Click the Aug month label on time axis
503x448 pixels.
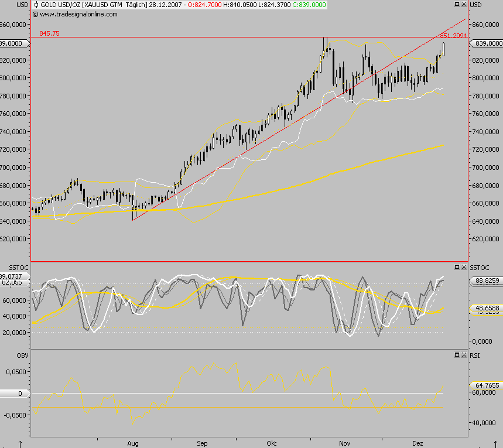(x=133, y=443)
